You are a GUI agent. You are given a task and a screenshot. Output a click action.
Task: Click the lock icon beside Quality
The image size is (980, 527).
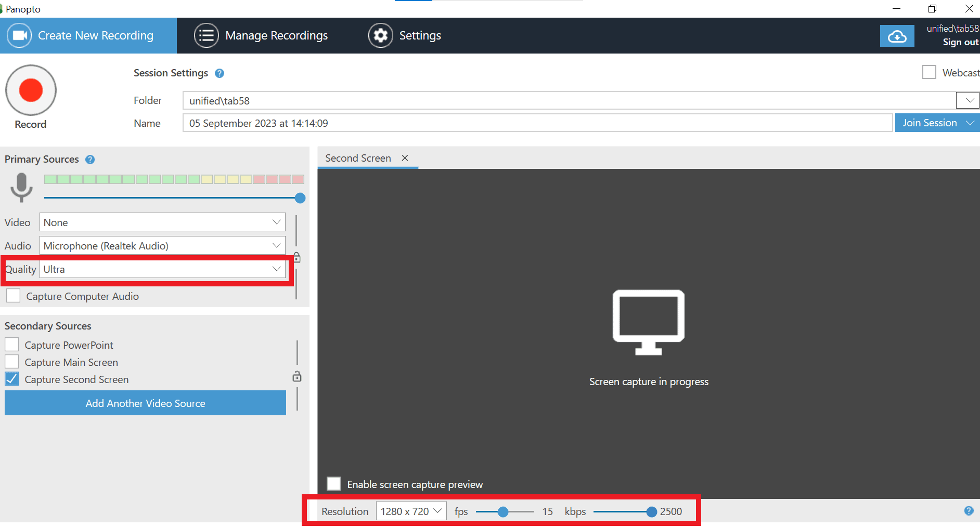[x=297, y=258]
